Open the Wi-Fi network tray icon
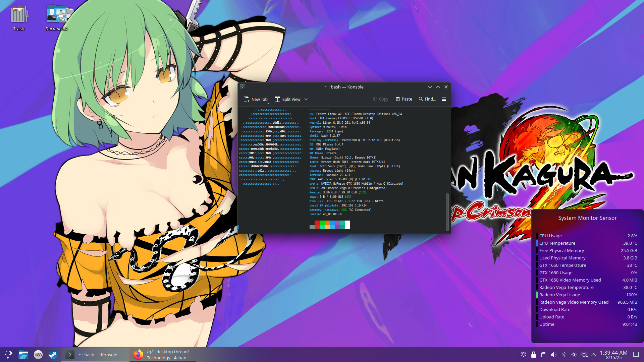 point(584,355)
